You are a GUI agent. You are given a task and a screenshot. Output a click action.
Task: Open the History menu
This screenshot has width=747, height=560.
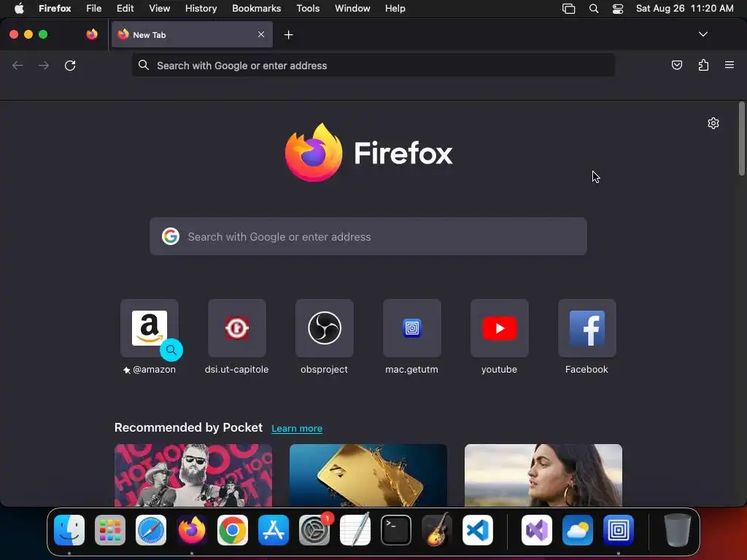[201, 8]
